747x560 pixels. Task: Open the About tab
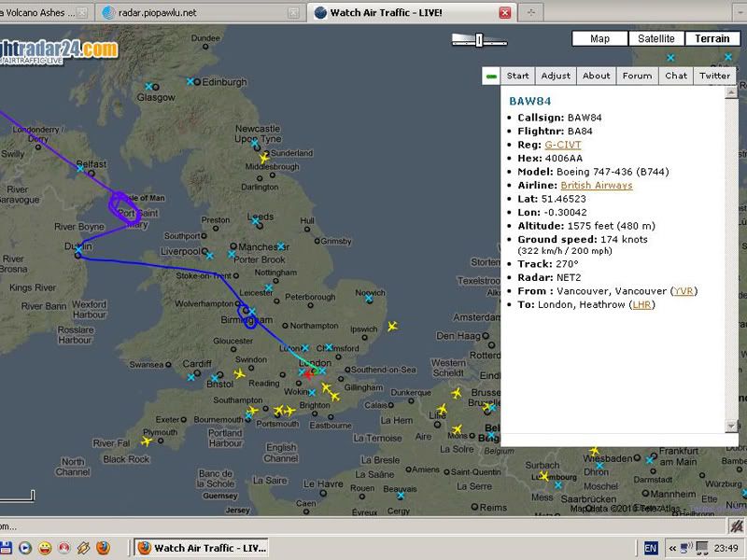point(596,76)
